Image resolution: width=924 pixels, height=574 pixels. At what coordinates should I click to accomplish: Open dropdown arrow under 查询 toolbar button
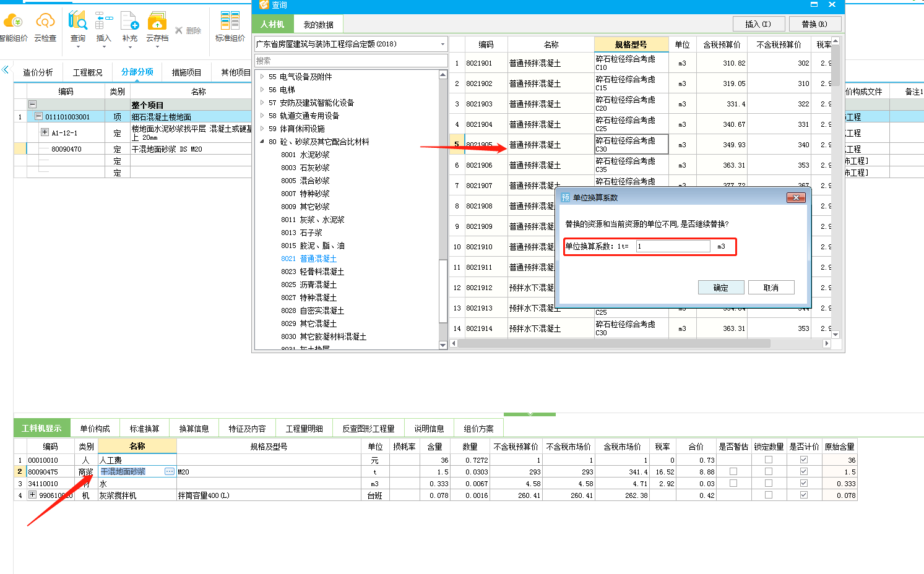coord(78,47)
